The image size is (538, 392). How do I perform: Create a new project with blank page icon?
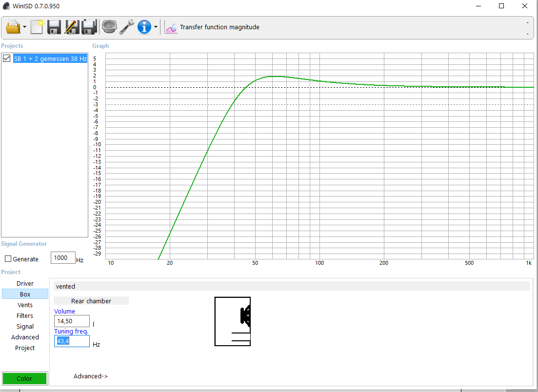point(37,27)
